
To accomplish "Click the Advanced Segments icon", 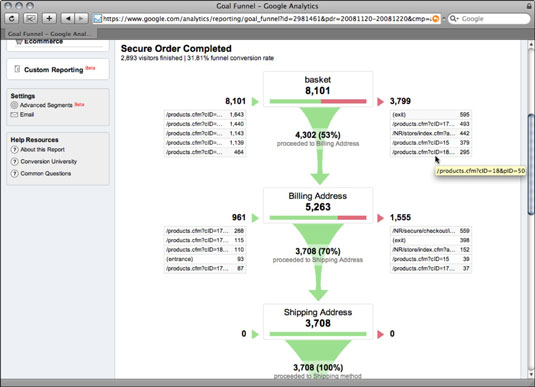I will pyautogui.click(x=14, y=105).
